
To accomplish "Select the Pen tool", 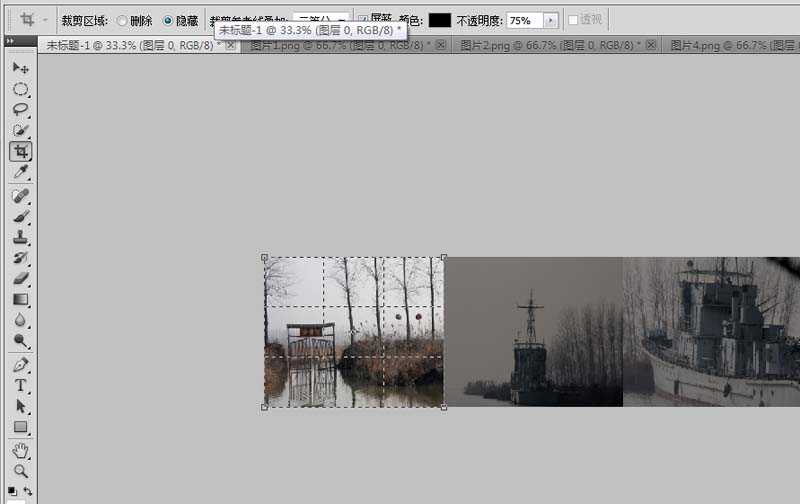I will (x=20, y=365).
